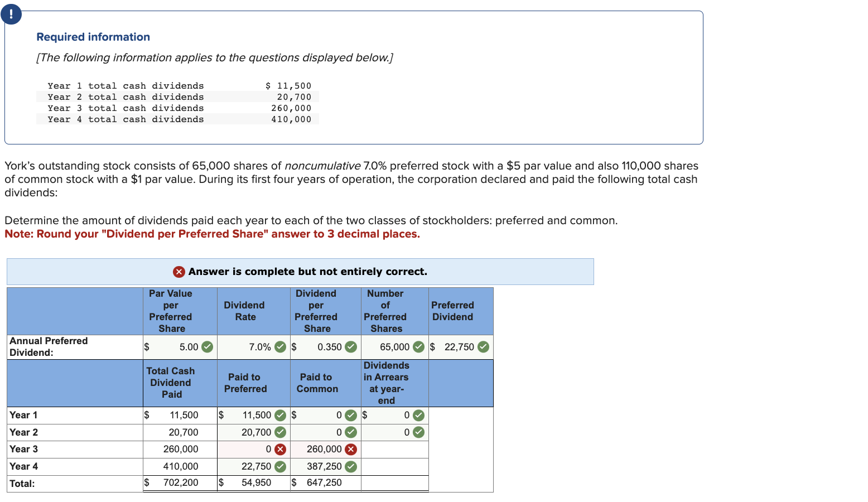
Task: Select the Number of Preferred Shares 65,000 cell
Action: pos(395,347)
